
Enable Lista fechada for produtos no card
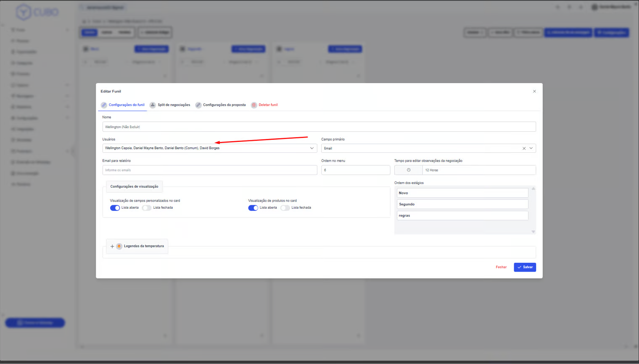point(285,208)
